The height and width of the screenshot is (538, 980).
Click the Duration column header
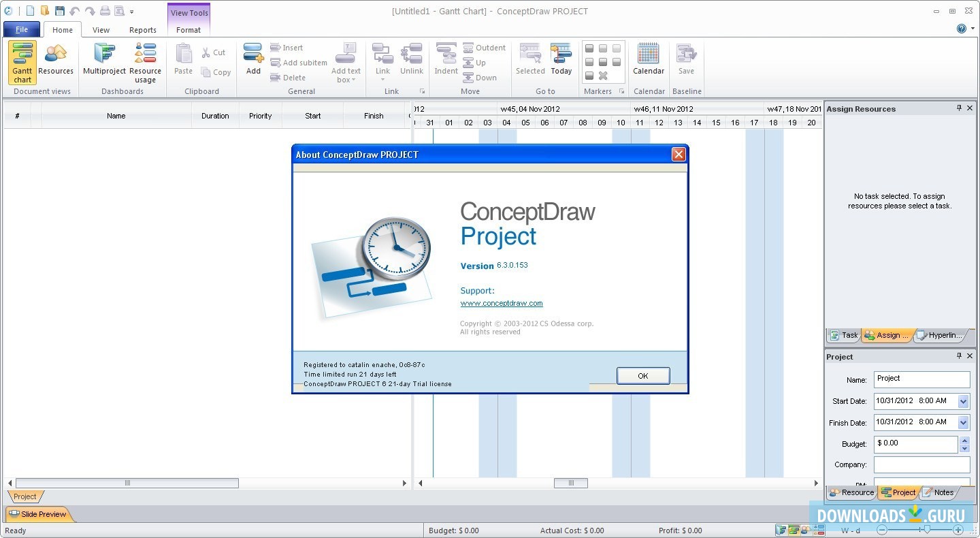pyautogui.click(x=215, y=116)
